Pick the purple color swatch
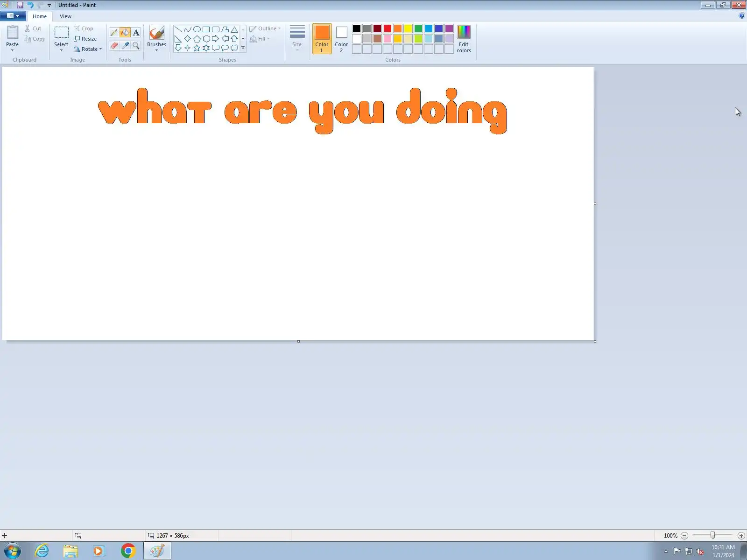 click(x=449, y=28)
